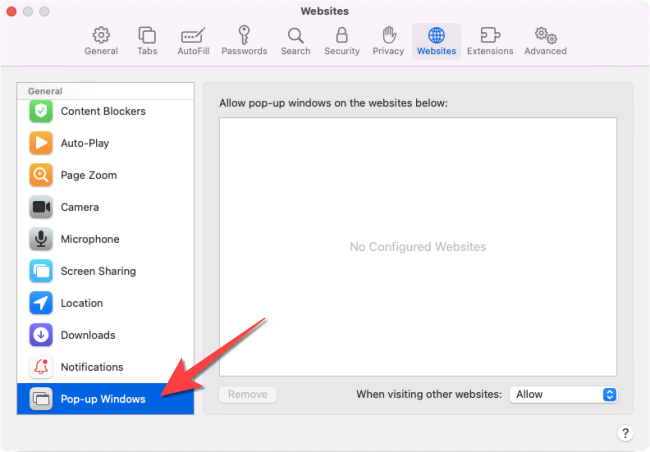
Task: Select Auto-Play in the sidebar
Action: (105, 143)
